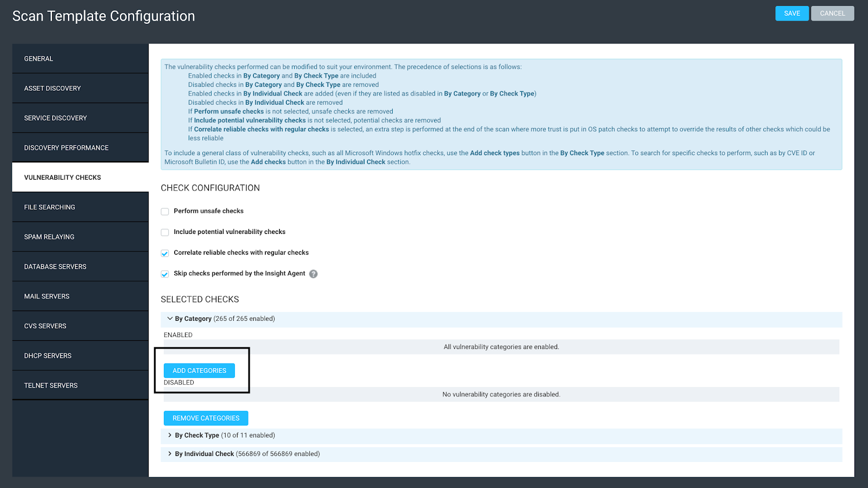Collapse the By Category section
Viewport: 868px width, 488px height.
point(170,319)
